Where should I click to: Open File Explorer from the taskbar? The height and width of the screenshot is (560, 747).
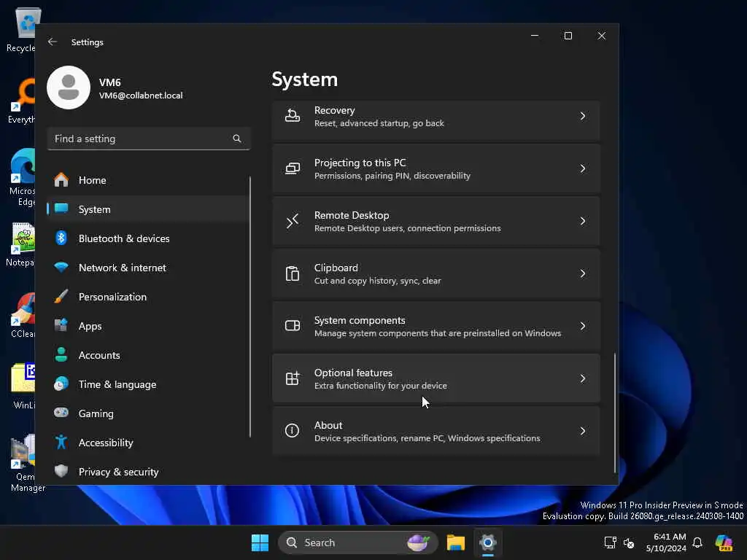tap(456, 542)
